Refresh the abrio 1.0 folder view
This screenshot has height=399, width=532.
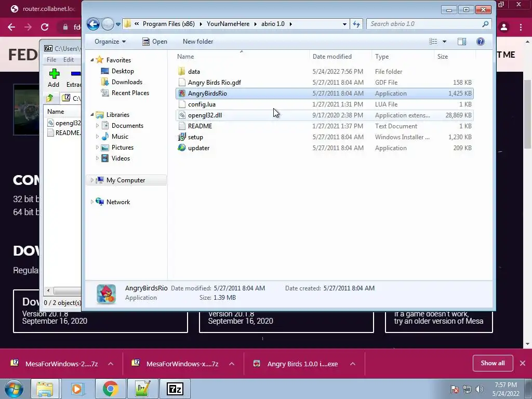[356, 24]
